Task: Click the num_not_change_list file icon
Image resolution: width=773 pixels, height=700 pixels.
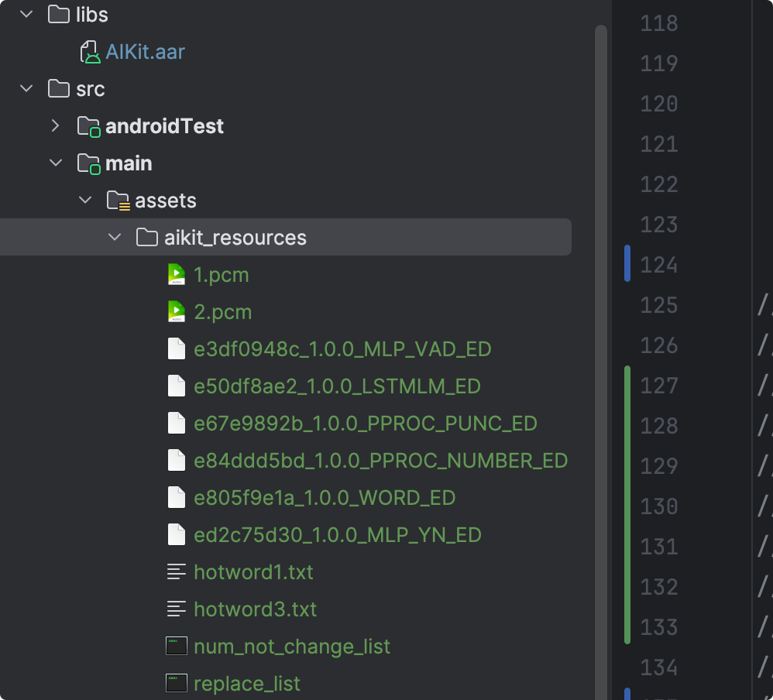Action: tap(176, 646)
